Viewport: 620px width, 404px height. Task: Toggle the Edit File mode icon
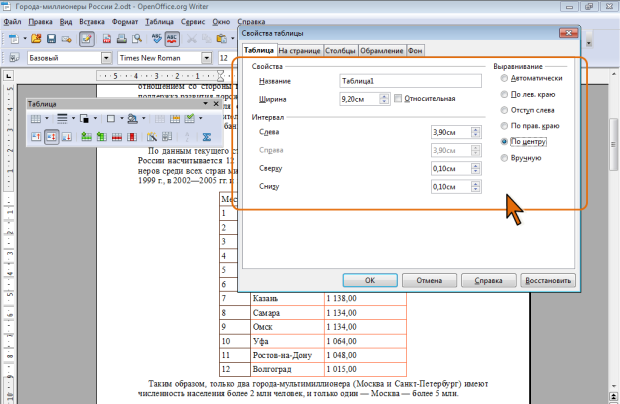(x=87, y=39)
